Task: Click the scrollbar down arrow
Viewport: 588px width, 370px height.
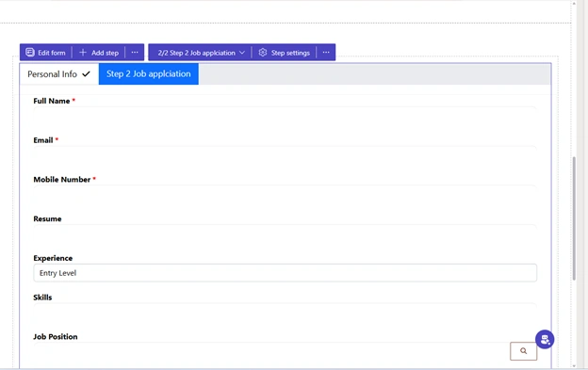Action: (x=574, y=366)
